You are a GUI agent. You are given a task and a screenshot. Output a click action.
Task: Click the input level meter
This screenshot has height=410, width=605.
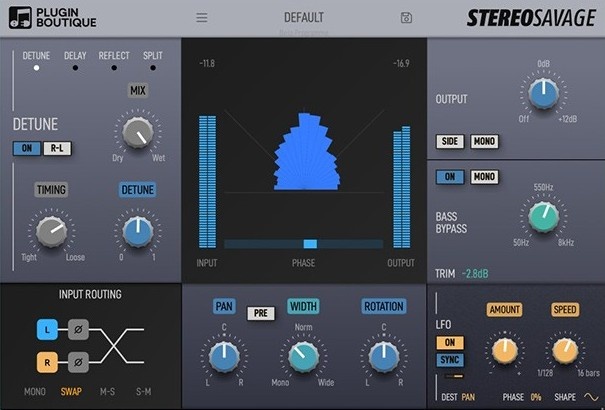tap(207, 181)
